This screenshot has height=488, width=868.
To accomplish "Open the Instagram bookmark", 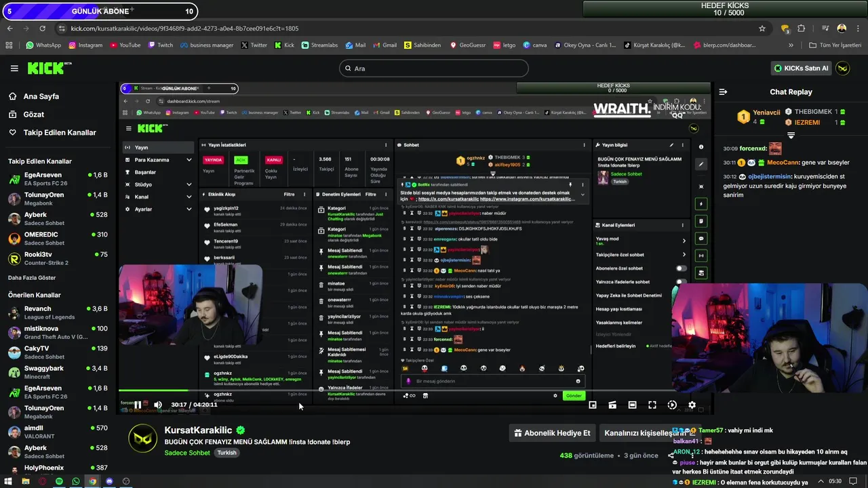I will pos(85,45).
